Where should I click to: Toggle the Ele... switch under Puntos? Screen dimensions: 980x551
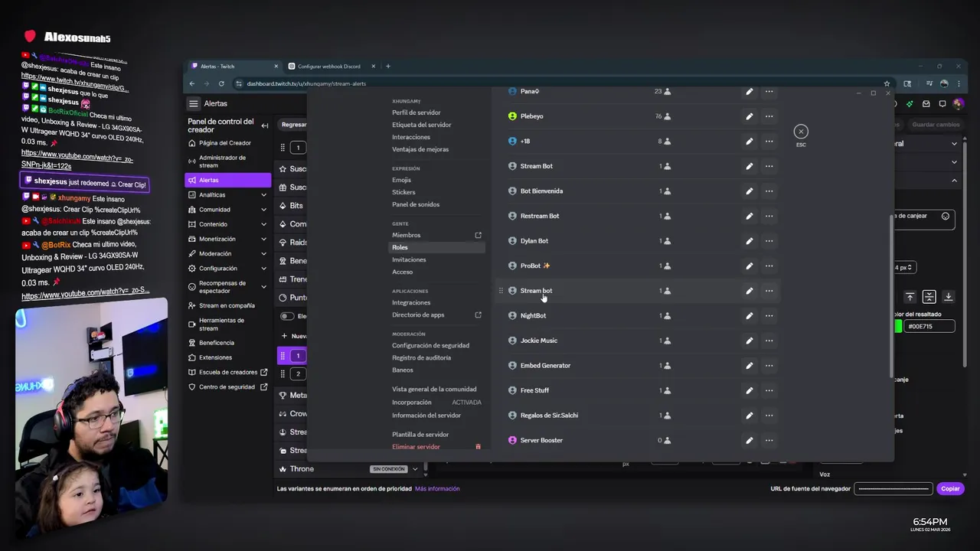tap(287, 316)
